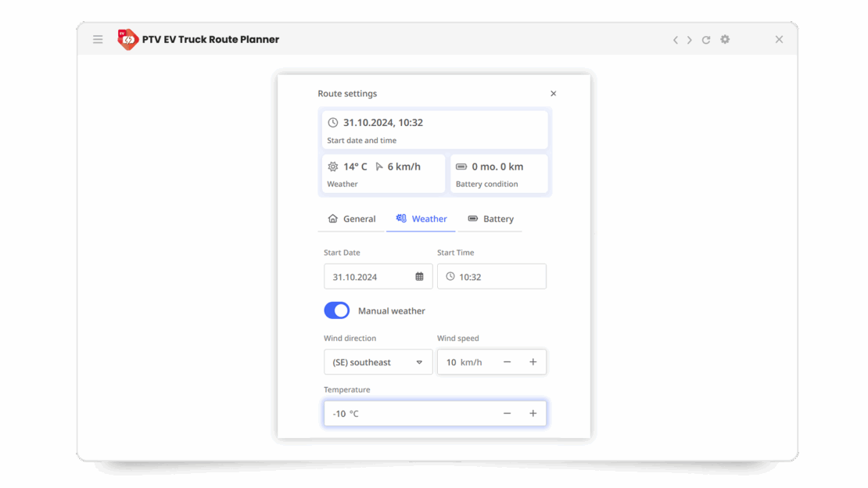
Task: Click the Start date and time card
Action: point(435,130)
